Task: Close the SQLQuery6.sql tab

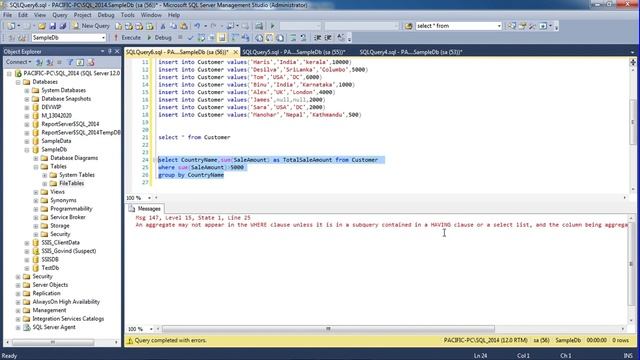Action: pos(236,52)
